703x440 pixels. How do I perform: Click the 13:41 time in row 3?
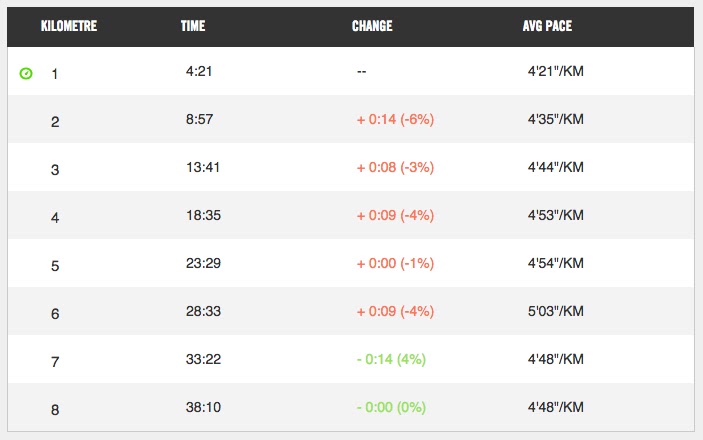[203, 168]
